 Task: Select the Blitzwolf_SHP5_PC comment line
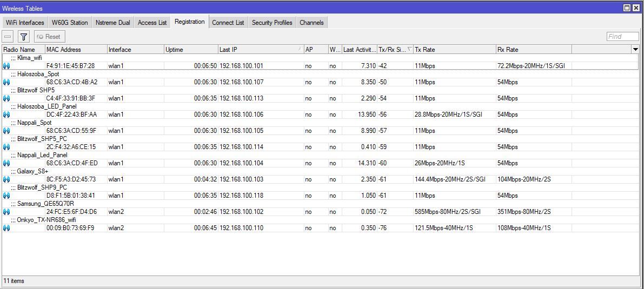(x=38, y=139)
